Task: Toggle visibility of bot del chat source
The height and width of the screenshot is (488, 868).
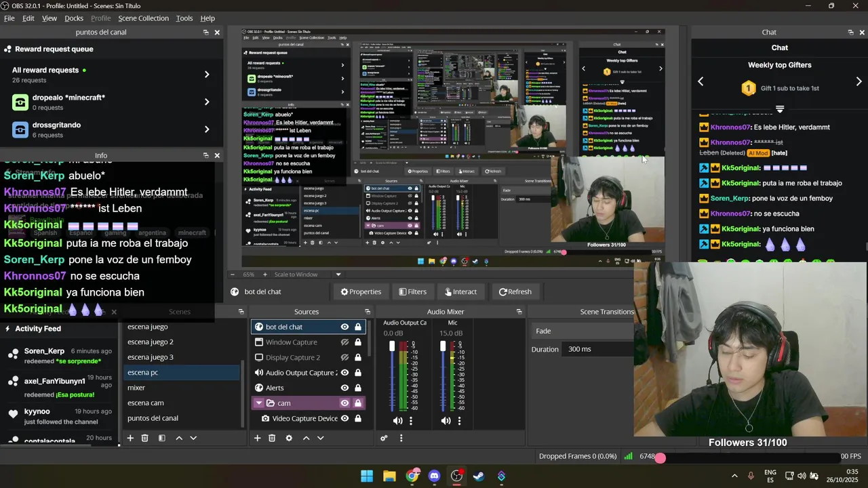Action: (344, 327)
